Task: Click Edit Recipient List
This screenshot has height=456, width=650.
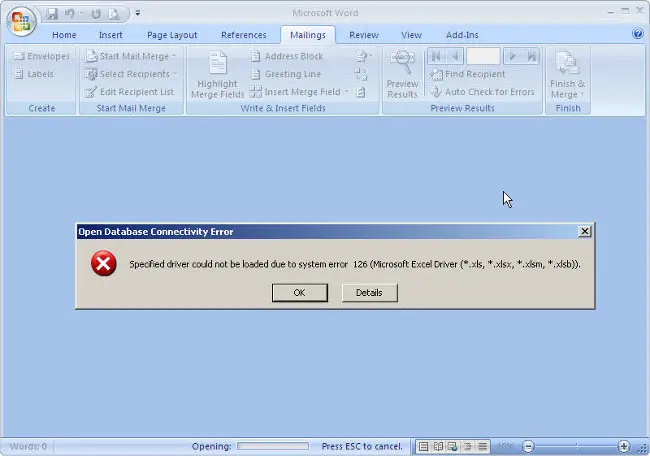Action: 129,92
